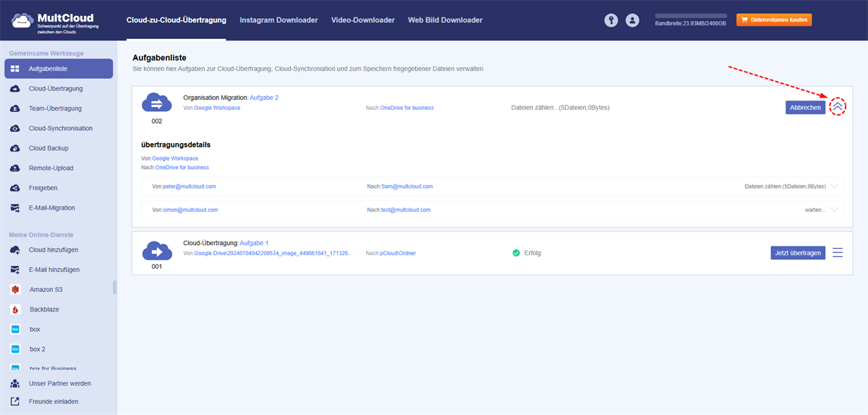Click the E-Mail hinzufügen icon

click(15, 270)
